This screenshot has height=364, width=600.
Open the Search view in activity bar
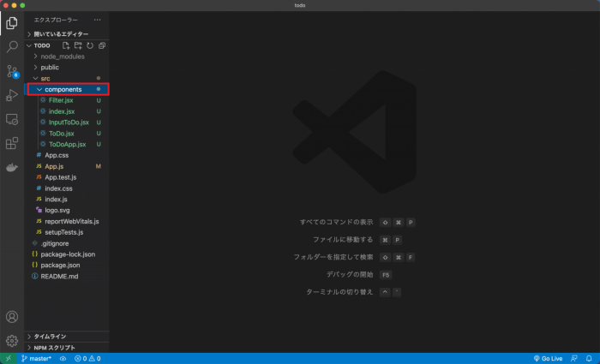12,47
